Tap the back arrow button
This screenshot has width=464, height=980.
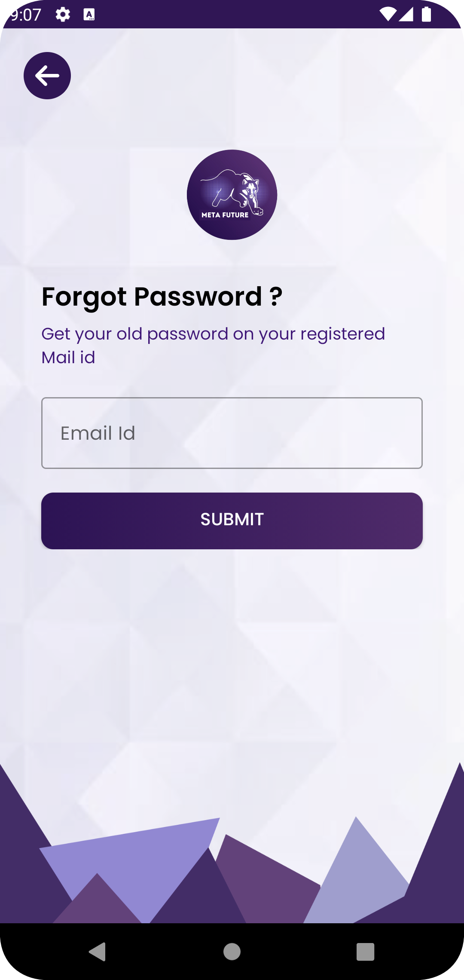click(x=47, y=76)
